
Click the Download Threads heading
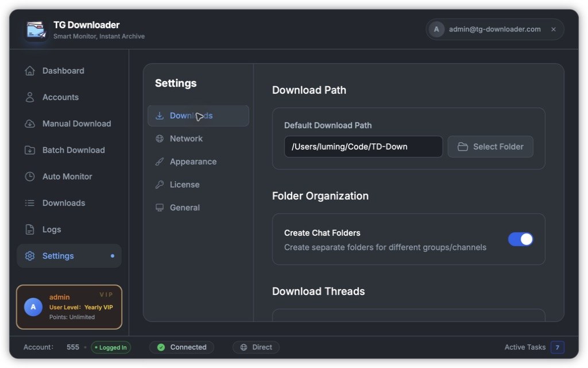(x=318, y=292)
